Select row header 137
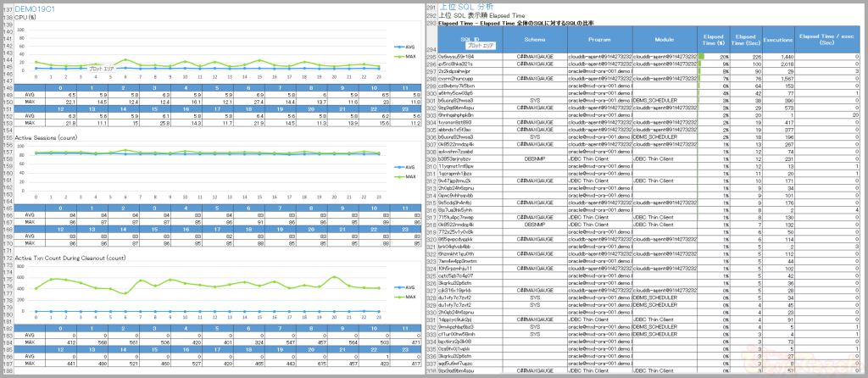This screenshot has width=868, height=378. click(7, 8)
